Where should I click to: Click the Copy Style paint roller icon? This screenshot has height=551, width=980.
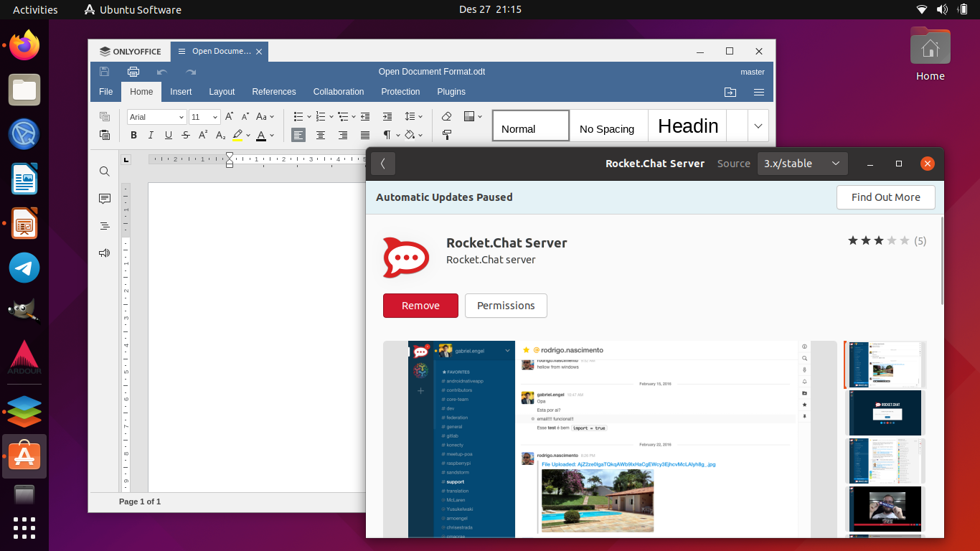click(x=446, y=135)
